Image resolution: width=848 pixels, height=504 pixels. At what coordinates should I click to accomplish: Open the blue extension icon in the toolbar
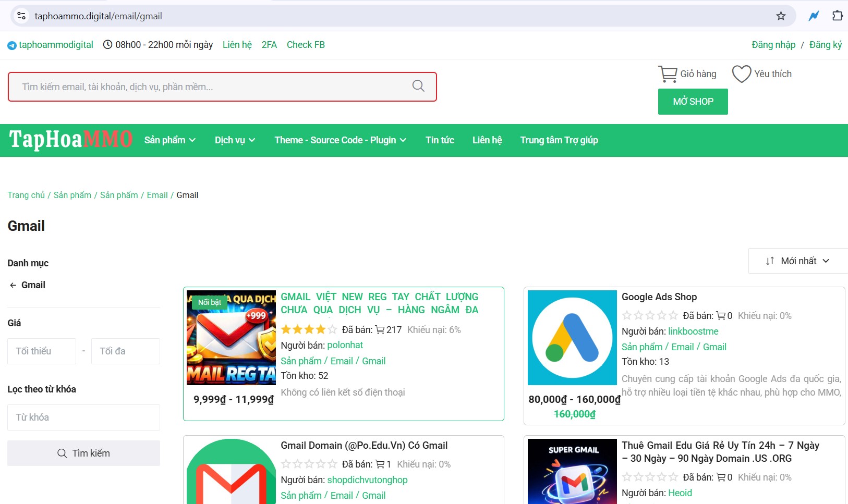[814, 16]
